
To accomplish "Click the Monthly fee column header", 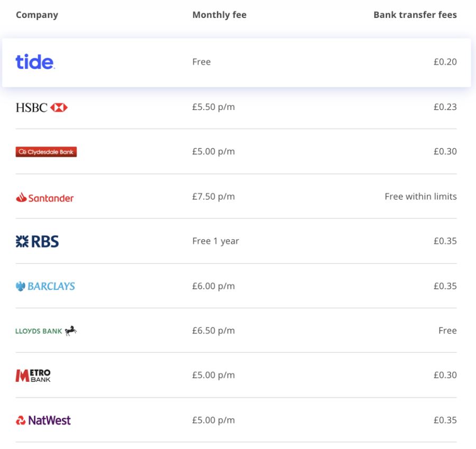I will (219, 15).
